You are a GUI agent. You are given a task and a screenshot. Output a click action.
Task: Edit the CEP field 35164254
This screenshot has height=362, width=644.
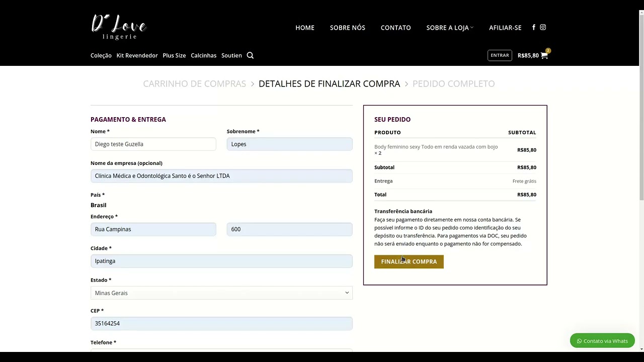(221, 323)
